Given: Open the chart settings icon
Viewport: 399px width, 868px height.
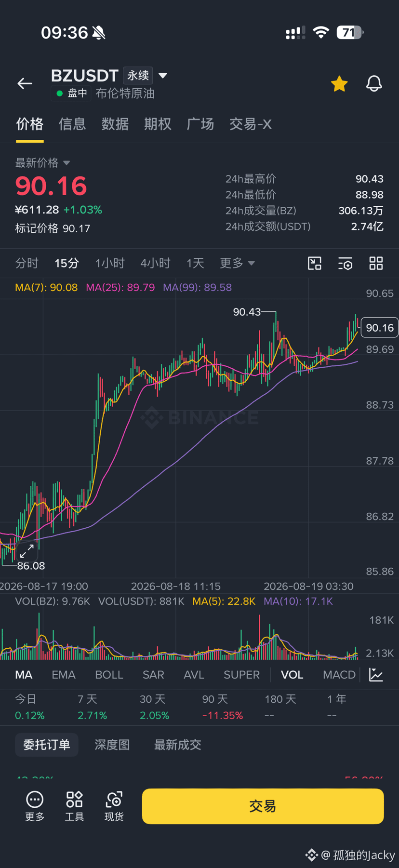Looking at the screenshot, I should tap(346, 263).
